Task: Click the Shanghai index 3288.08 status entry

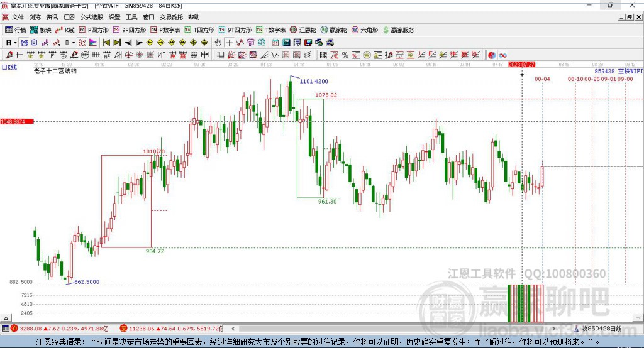Action: pyautogui.click(x=60, y=329)
